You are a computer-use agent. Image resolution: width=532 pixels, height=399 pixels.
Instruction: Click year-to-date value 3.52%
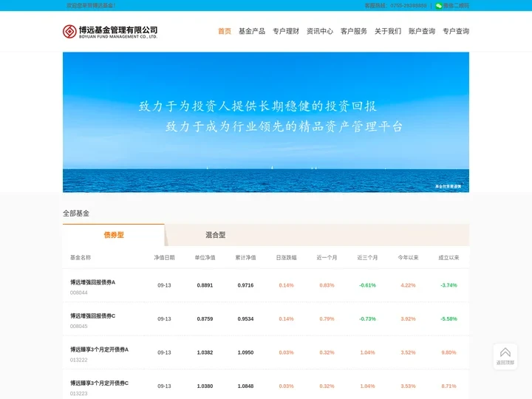coord(408,352)
